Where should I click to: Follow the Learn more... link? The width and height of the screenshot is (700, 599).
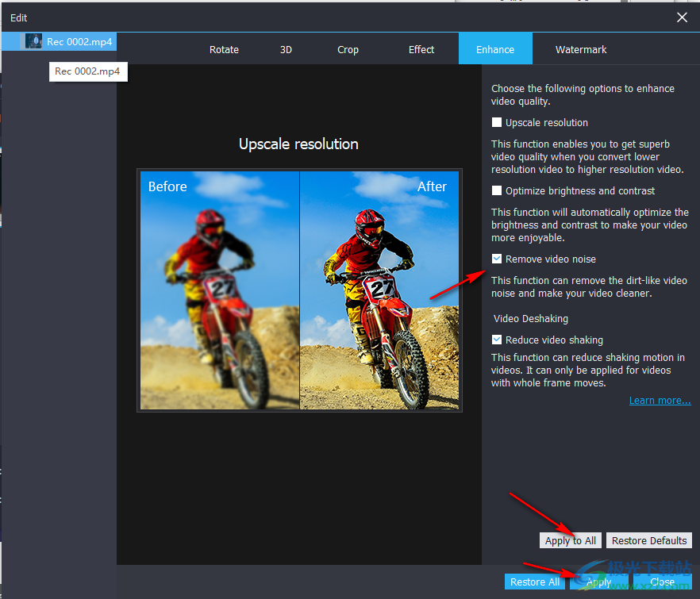[x=660, y=401]
